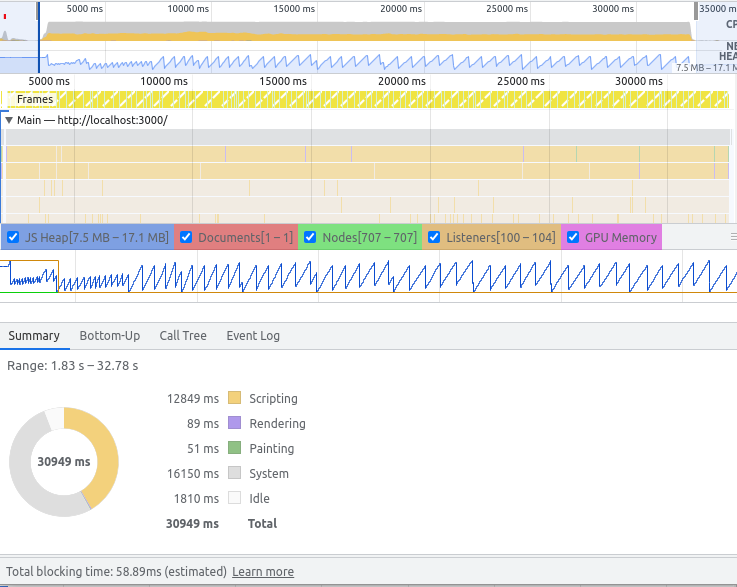737x587 pixels.
Task: Click the Scripting legend label
Action: point(273,399)
